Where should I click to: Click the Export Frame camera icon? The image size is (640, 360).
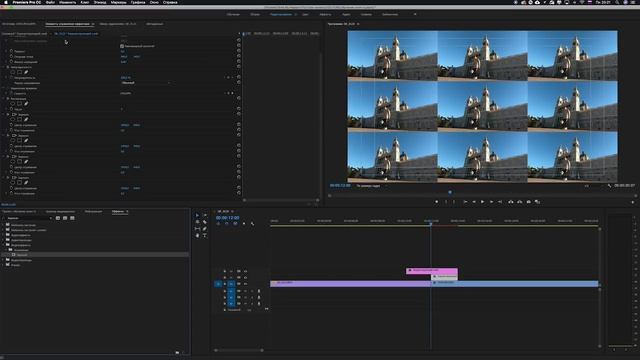point(529,202)
